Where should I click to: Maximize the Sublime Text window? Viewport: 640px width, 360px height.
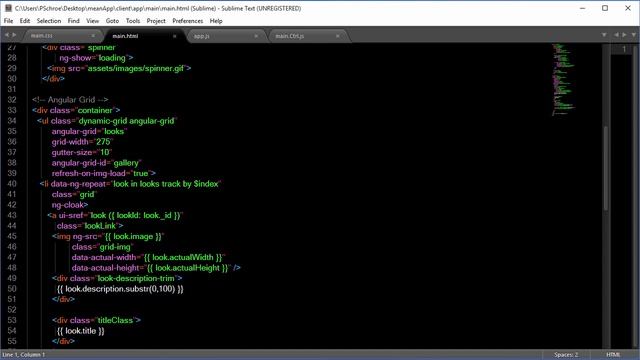pyautogui.click(x=605, y=8)
